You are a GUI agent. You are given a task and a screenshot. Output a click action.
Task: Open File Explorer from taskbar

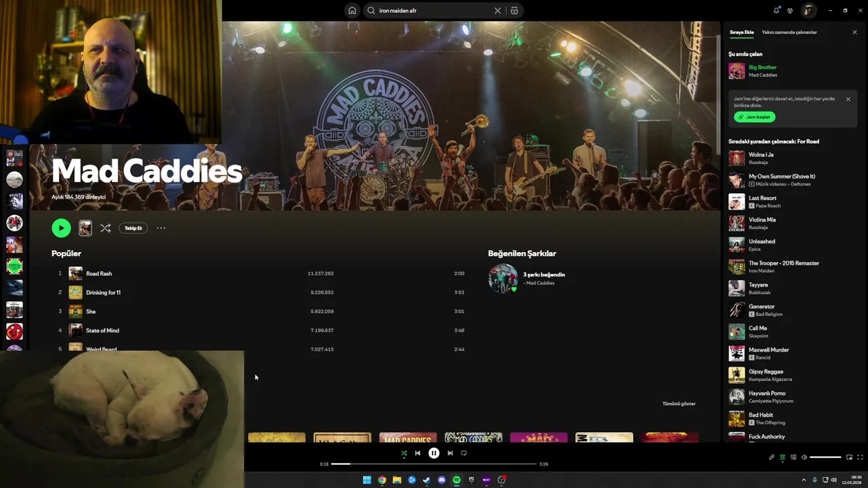click(x=397, y=480)
